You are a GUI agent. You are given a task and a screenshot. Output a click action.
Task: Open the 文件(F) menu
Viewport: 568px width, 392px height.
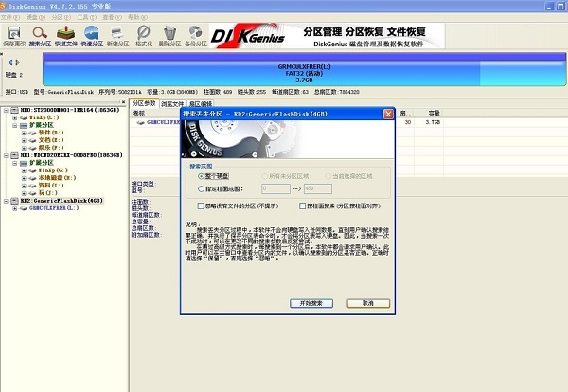[10, 17]
